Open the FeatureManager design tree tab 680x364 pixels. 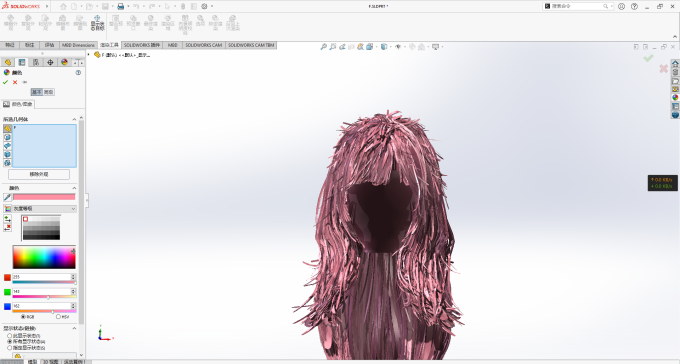[7, 62]
